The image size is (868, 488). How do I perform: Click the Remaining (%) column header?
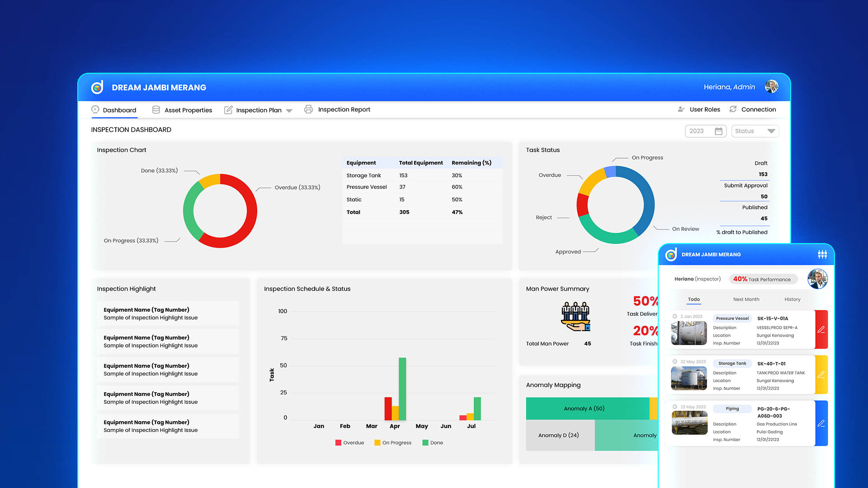pos(472,163)
